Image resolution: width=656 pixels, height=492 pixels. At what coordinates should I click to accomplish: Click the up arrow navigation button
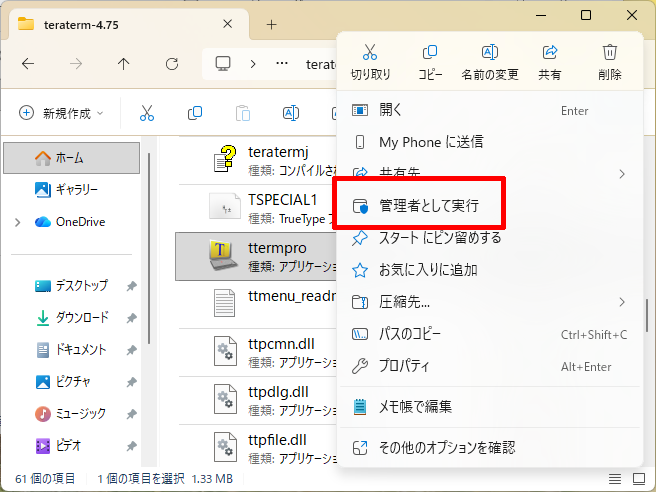point(123,64)
